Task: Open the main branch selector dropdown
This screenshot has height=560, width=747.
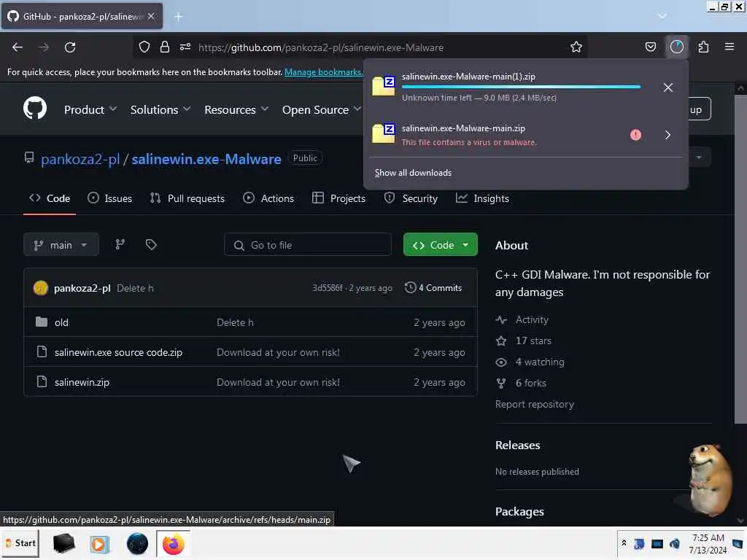Action: [61, 245]
